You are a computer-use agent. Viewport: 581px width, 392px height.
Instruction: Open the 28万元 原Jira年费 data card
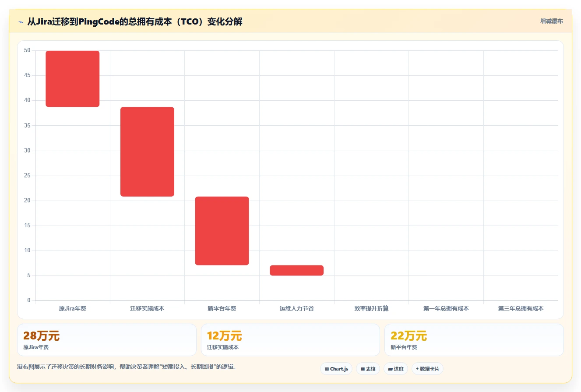[x=107, y=340]
